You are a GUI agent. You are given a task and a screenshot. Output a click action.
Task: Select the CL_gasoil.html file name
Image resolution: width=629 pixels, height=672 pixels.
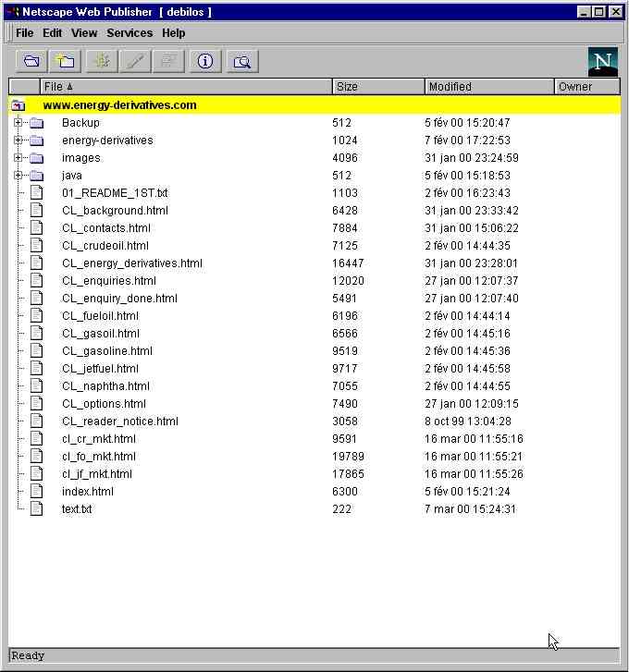[101, 334]
